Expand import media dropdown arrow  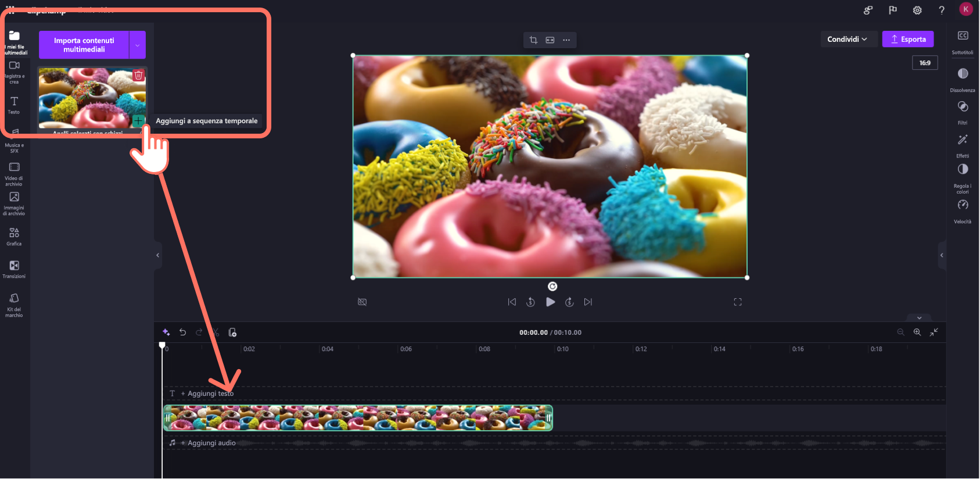tap(138, 45)
